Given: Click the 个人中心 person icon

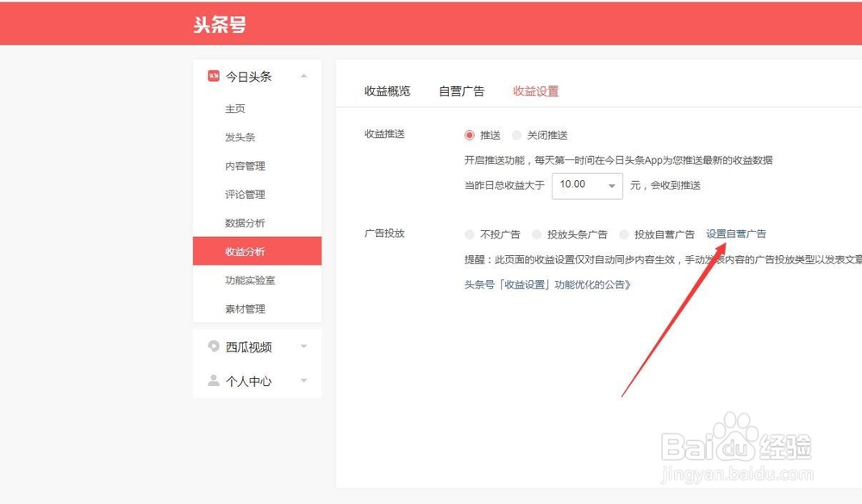Looking at the screenshot, I should point(213,380).
